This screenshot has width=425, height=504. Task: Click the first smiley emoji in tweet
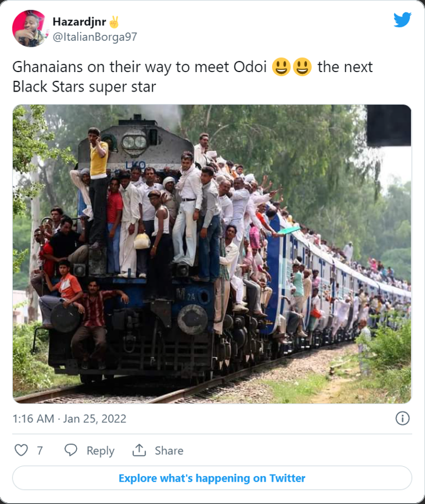click(281, 67)
